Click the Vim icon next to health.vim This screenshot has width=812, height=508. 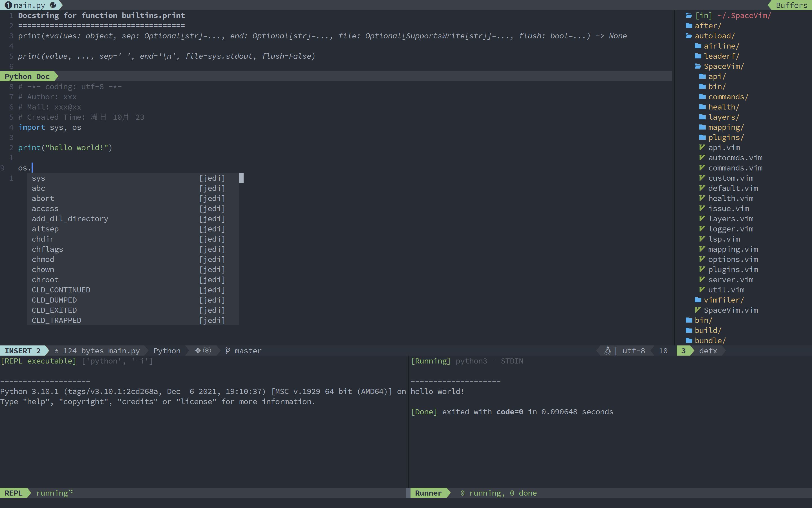(702, 198)
